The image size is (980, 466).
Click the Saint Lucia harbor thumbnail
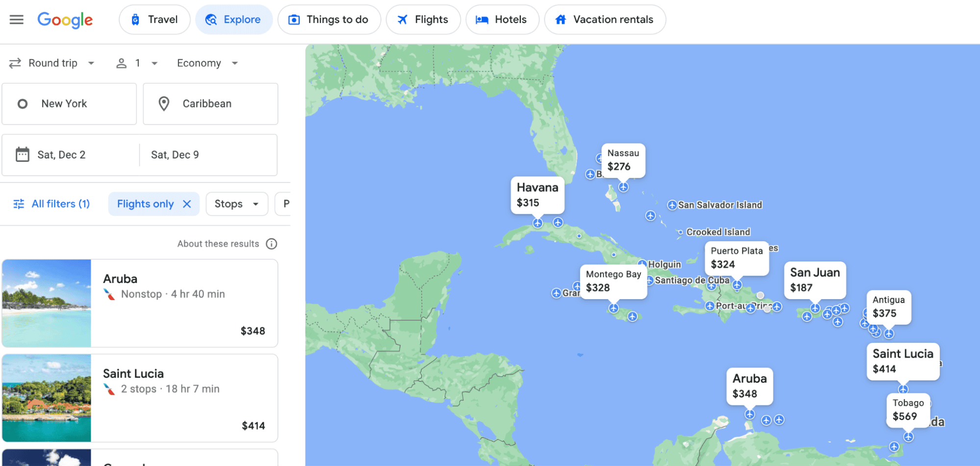pyautogui.click(x=47, y=398)
